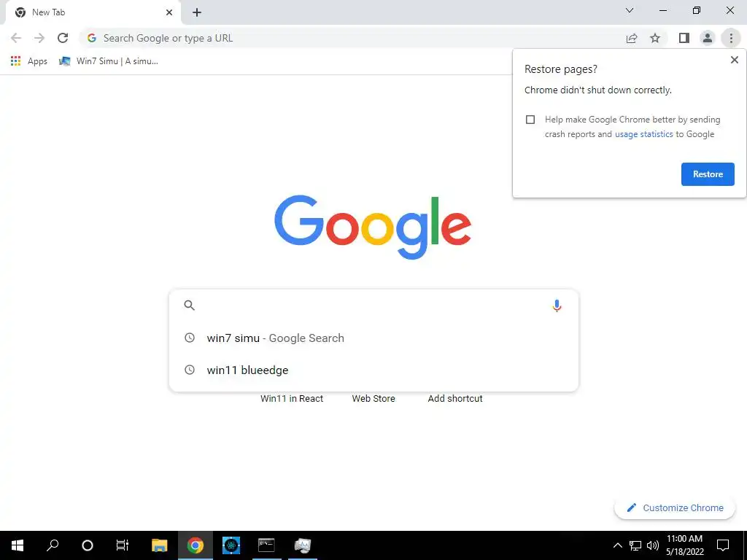Open the monitor app taskbar icon
Image resolution: width=747 pixels, height=560 pixels.
(303, 545)
